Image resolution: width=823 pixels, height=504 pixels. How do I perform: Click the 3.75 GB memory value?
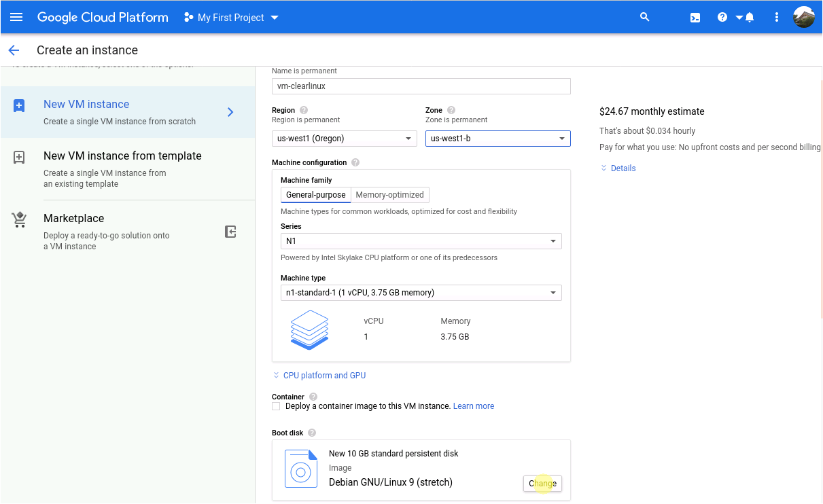[x=455, y=337]
